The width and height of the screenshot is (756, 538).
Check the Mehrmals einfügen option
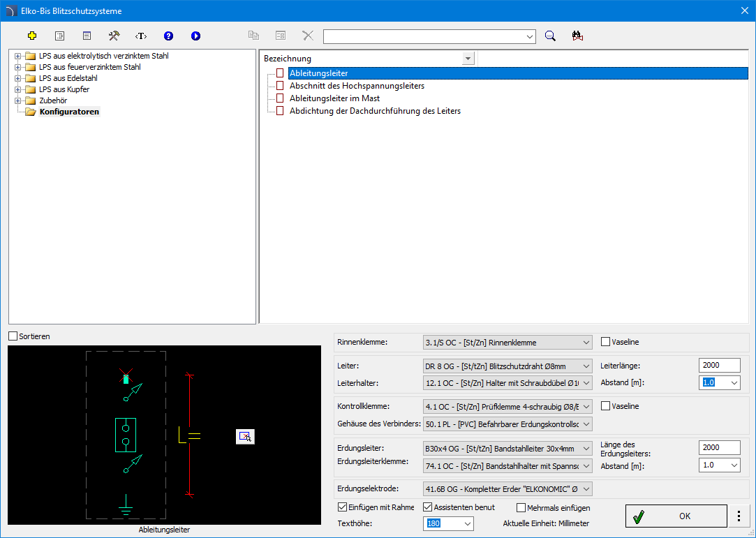pos(521,508)
